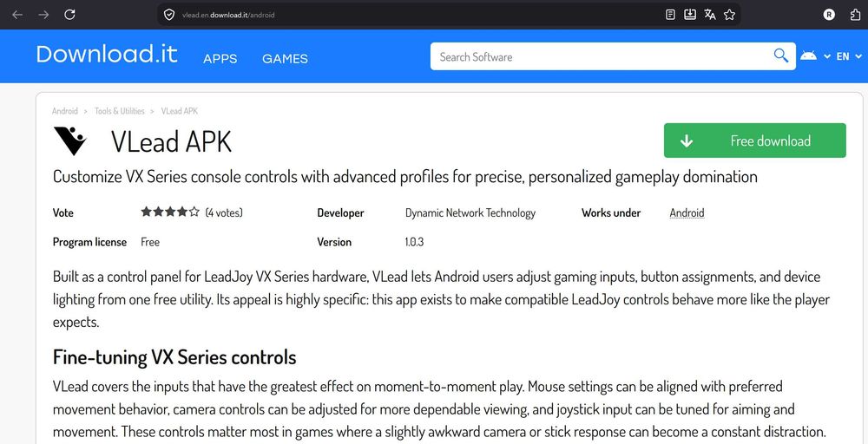Open the Android platform selector
This screenshot has width=868, height=444.
[x=815, y=55]
